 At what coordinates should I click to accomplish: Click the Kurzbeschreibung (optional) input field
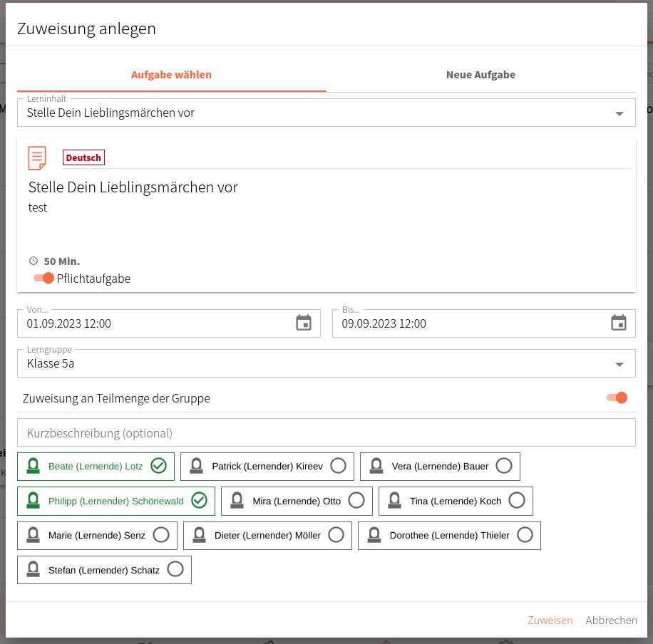326,433
